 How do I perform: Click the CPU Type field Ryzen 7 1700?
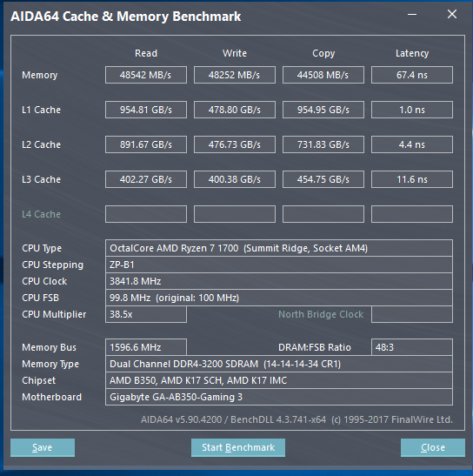279,248
